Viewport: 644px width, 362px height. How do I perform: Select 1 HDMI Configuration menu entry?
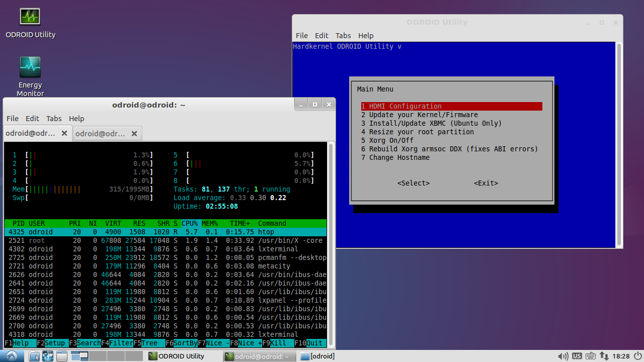point(452,106)
